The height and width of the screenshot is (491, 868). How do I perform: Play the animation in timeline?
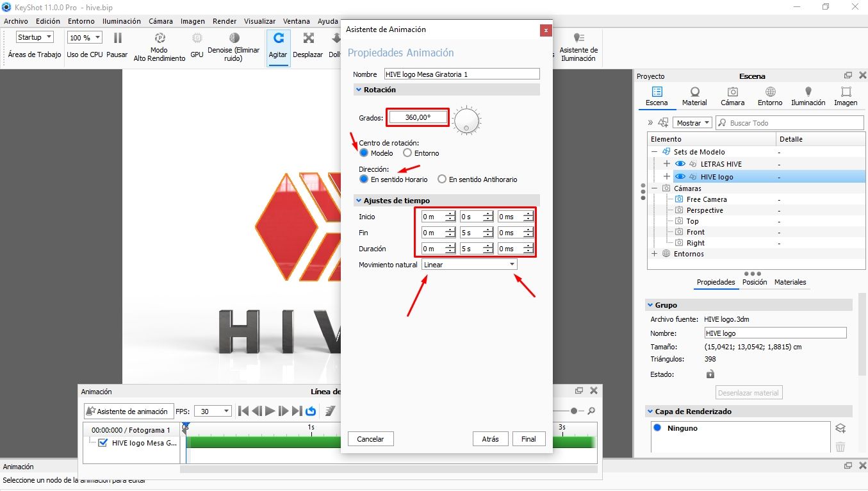pos(270,411)
